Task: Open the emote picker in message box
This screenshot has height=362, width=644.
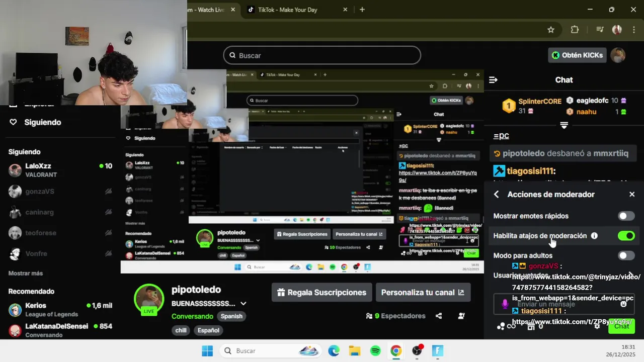Action: tap(624, 304)
